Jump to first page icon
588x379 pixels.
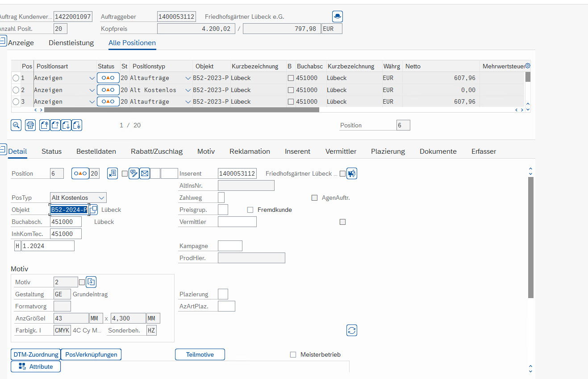(45, 125)
